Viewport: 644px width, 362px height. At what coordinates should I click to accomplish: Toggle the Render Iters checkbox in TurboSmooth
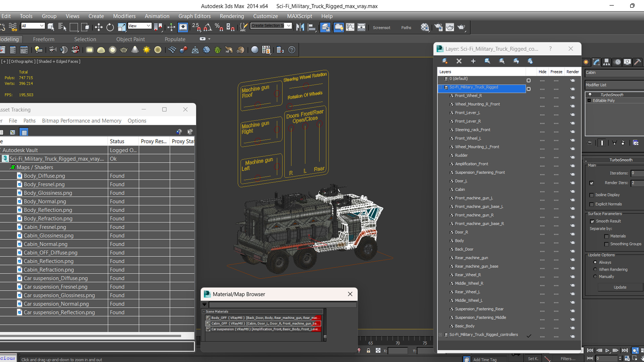click(x=591, y=183)
